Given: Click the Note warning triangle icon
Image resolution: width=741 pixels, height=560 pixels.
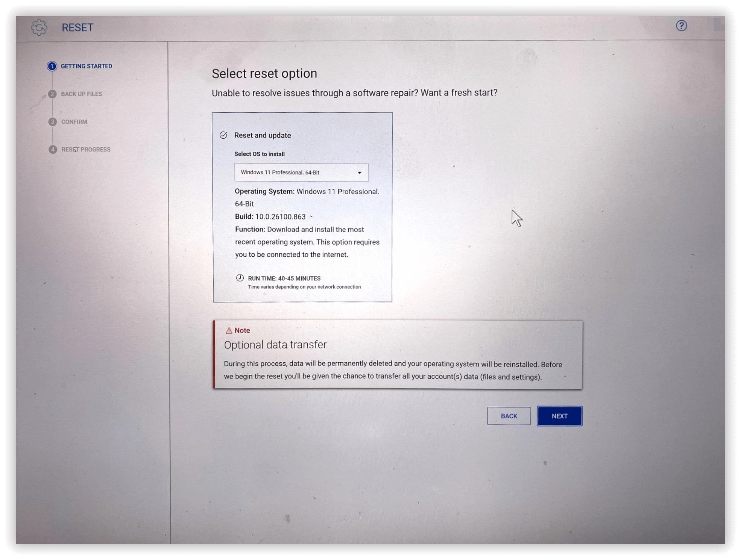Looking at the screenshot, I should (229, 331).
